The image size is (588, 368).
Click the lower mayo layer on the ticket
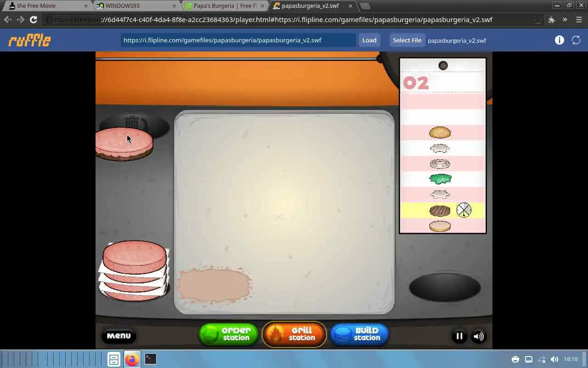[x=440, y=194]
